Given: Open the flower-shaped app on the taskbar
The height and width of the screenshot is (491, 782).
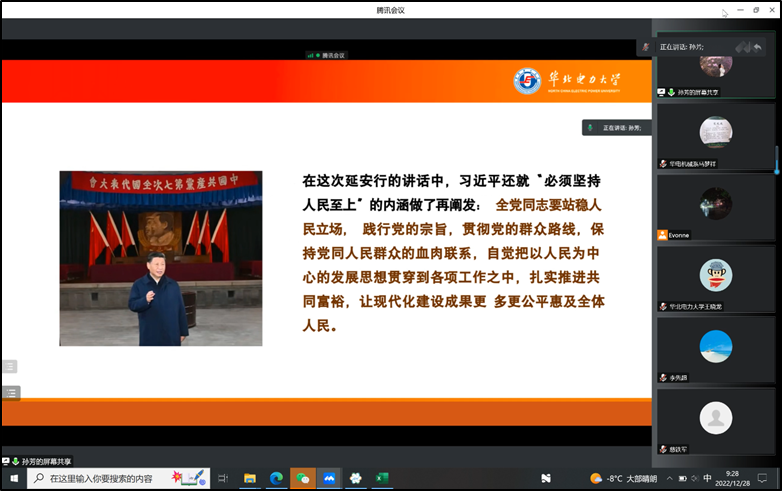Looking at the screenshot, I should [356, 479].
